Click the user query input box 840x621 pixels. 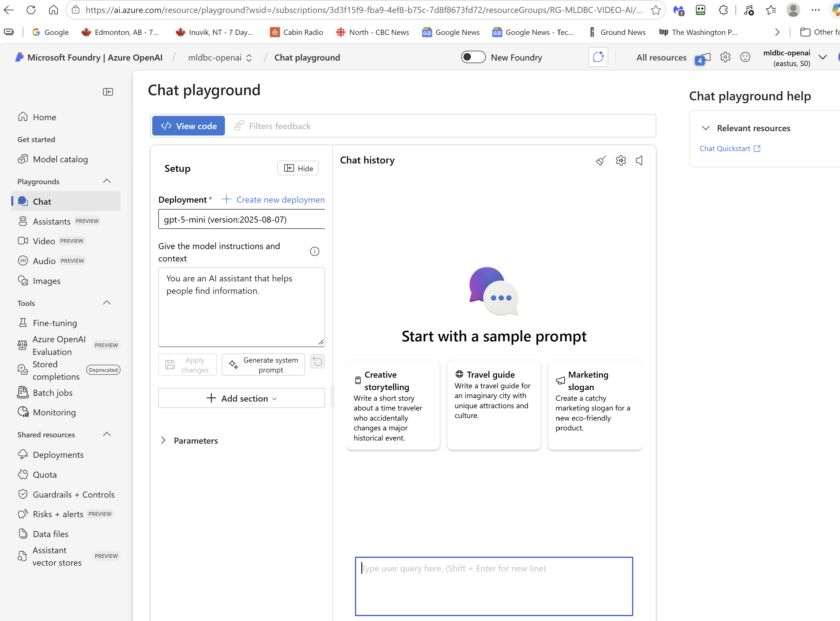click(x=494, y=586)
